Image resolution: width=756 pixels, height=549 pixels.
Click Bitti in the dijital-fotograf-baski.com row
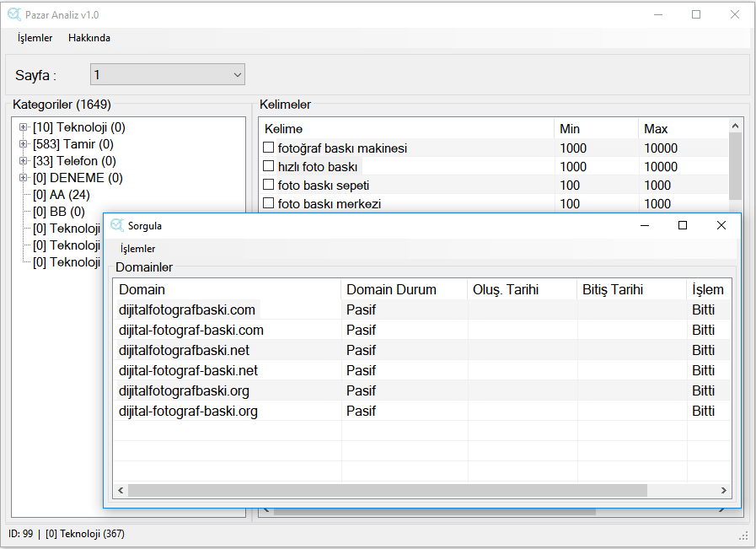coord(704,330)
